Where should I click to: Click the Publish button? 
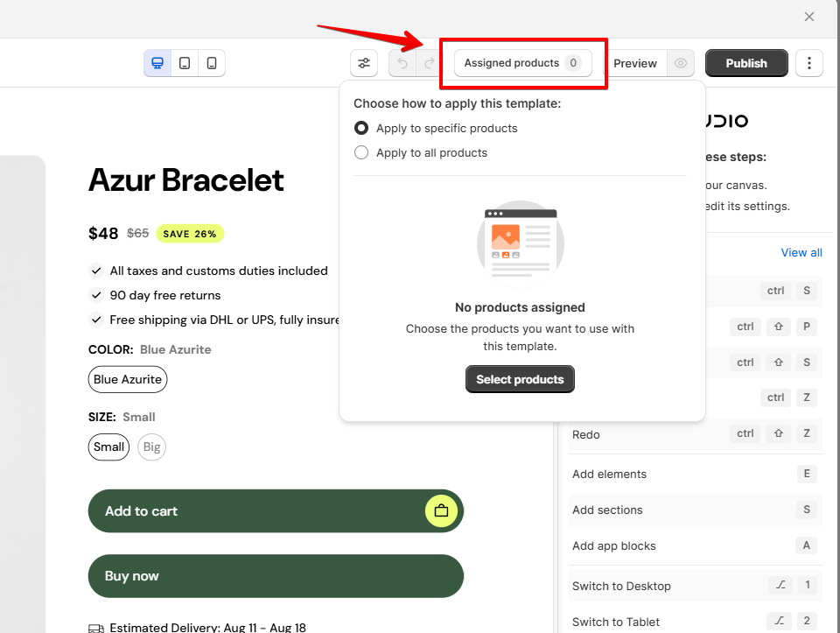pos(746,63)
